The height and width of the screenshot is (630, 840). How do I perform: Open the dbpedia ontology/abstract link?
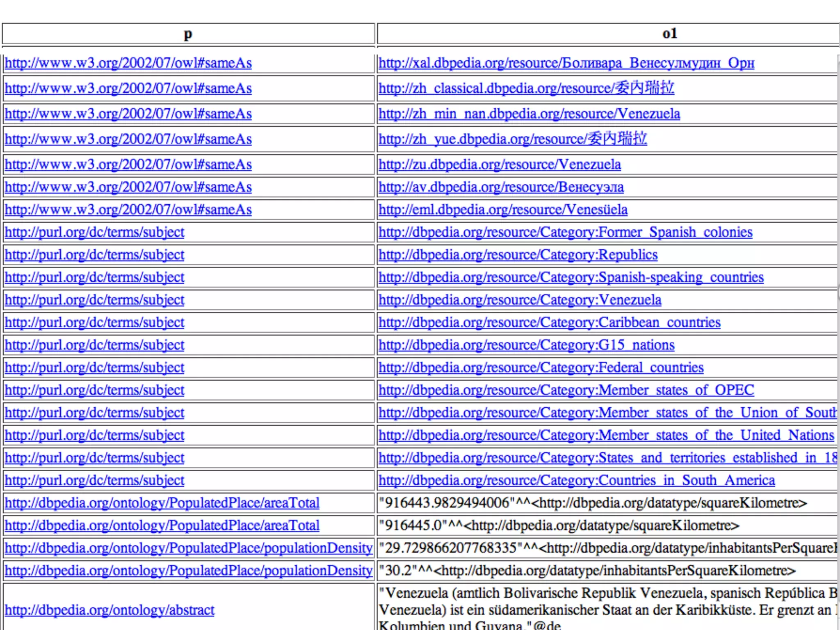click(109, 610)
